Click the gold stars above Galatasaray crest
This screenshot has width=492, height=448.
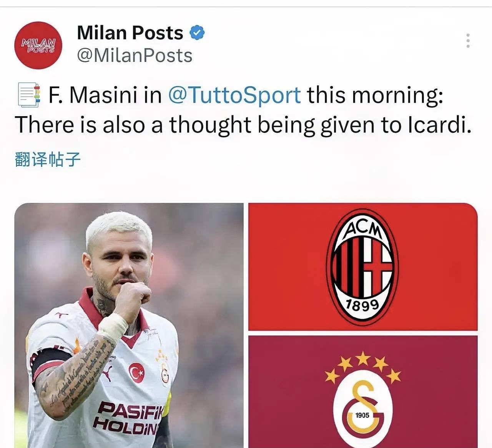point(363,368)
